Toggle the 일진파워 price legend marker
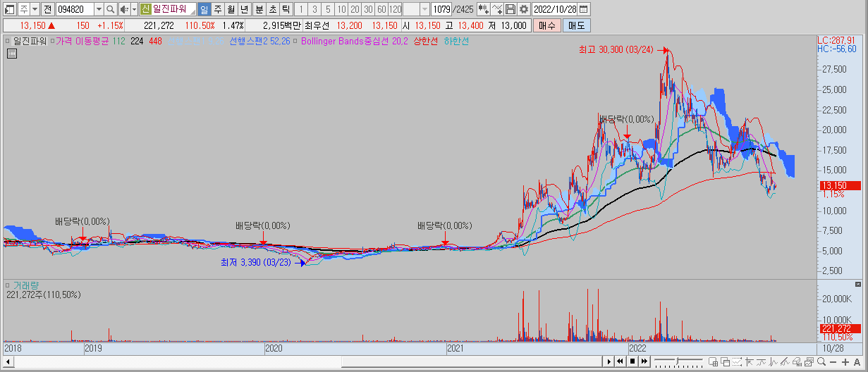The height and width of the screenshot is (372, 868). (8, 42)
